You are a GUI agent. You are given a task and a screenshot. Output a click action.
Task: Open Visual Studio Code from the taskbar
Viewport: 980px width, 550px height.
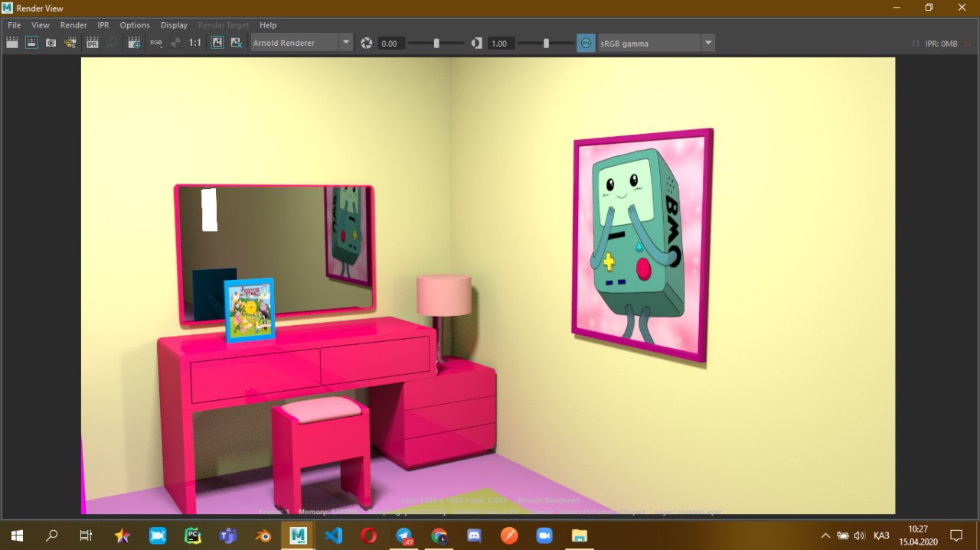click(334, 535)
